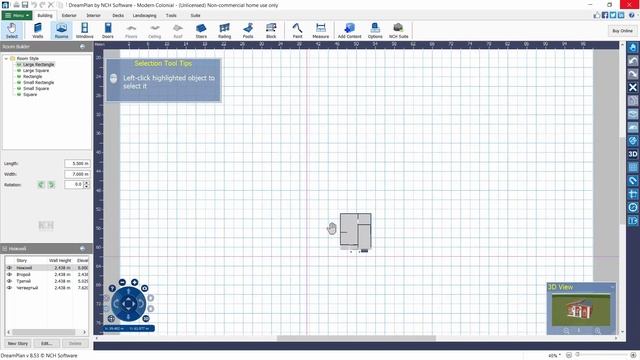
Task: Open the Options dialog
Action: pyautogui.click(x=375, y=31)
